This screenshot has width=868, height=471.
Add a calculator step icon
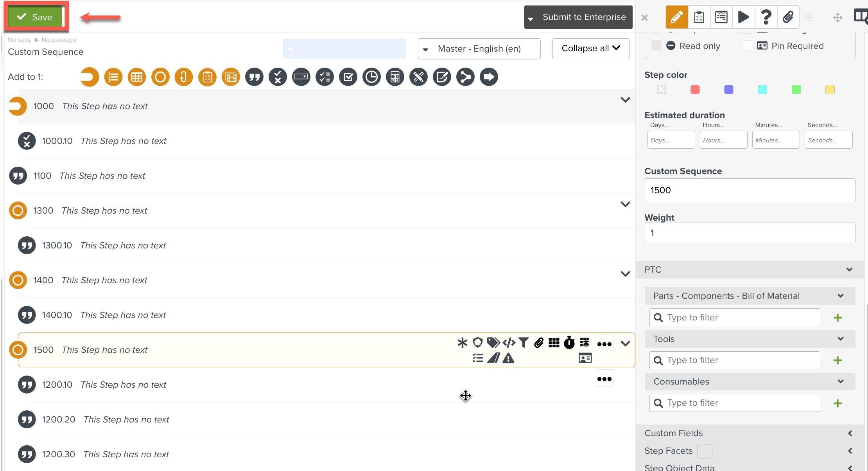395,77
